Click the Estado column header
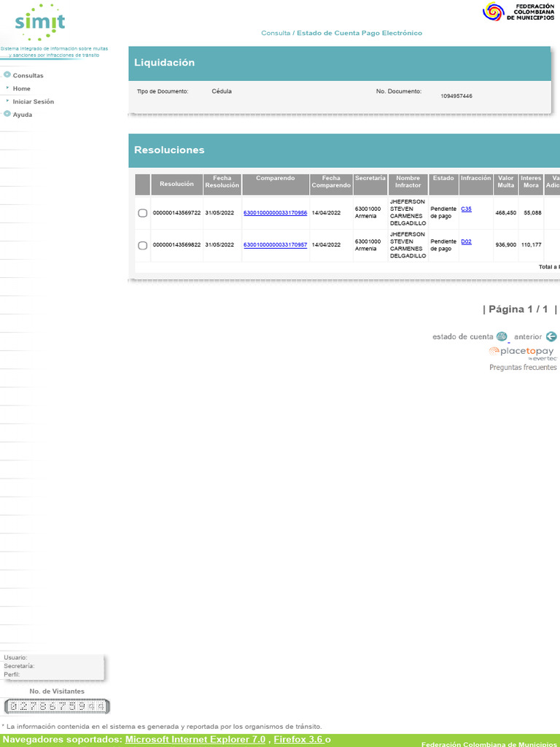 click(x=443, y=185)
